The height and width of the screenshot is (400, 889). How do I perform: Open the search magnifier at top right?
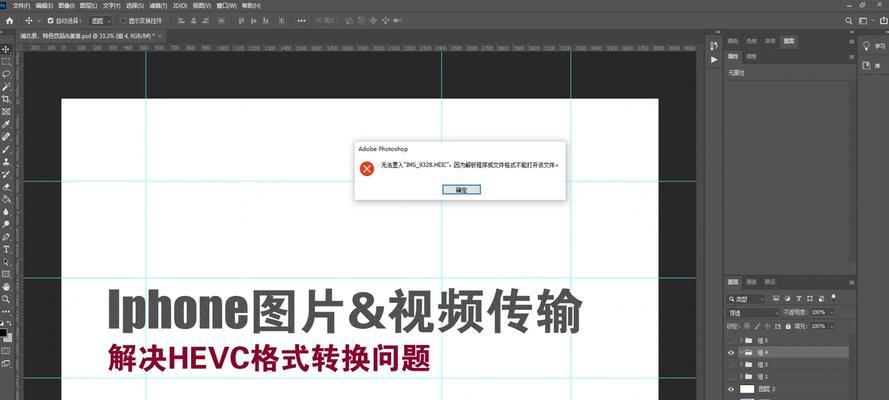point(849,20)
